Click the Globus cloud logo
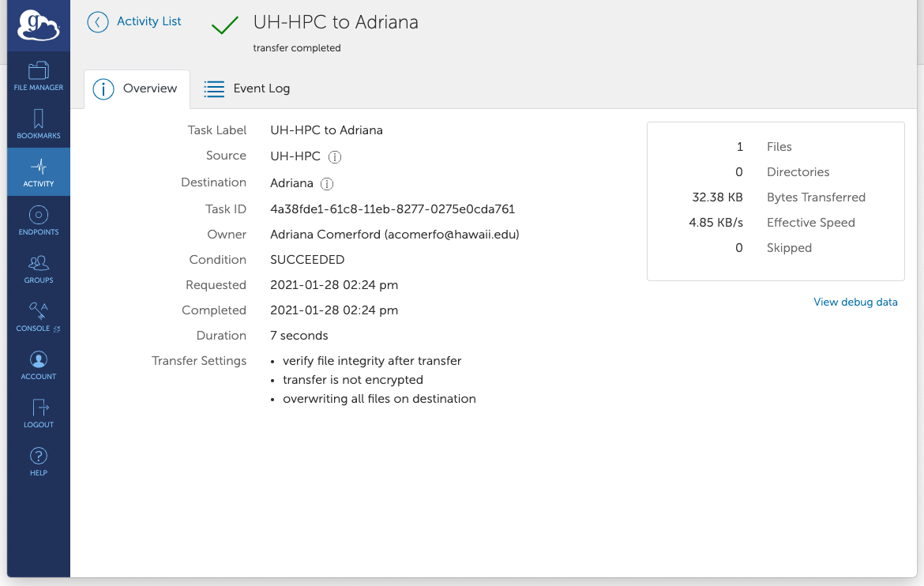The image size is (924, 586). 39,26
